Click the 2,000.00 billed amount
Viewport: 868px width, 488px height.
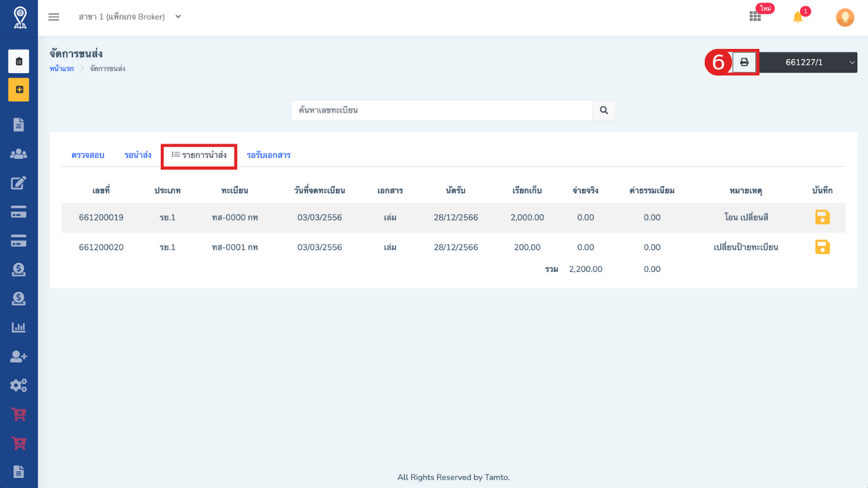coord(527,217)
